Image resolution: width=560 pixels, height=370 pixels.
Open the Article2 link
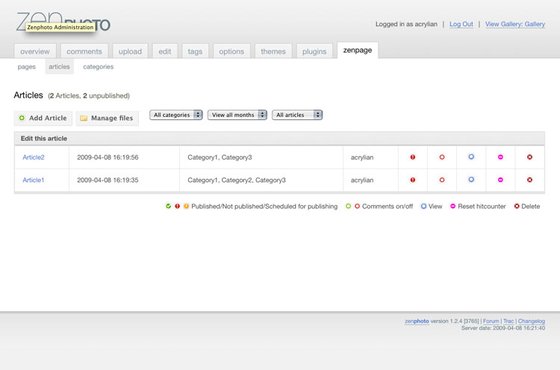coord(33,158)
